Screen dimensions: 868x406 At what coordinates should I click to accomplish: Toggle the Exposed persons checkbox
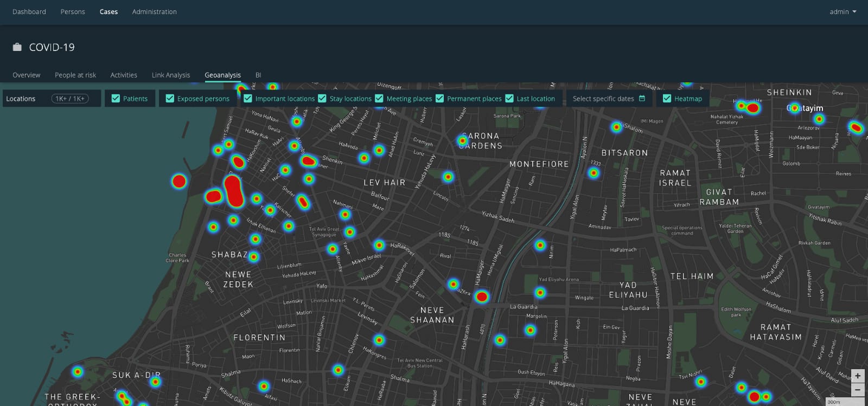coord(170,99)
